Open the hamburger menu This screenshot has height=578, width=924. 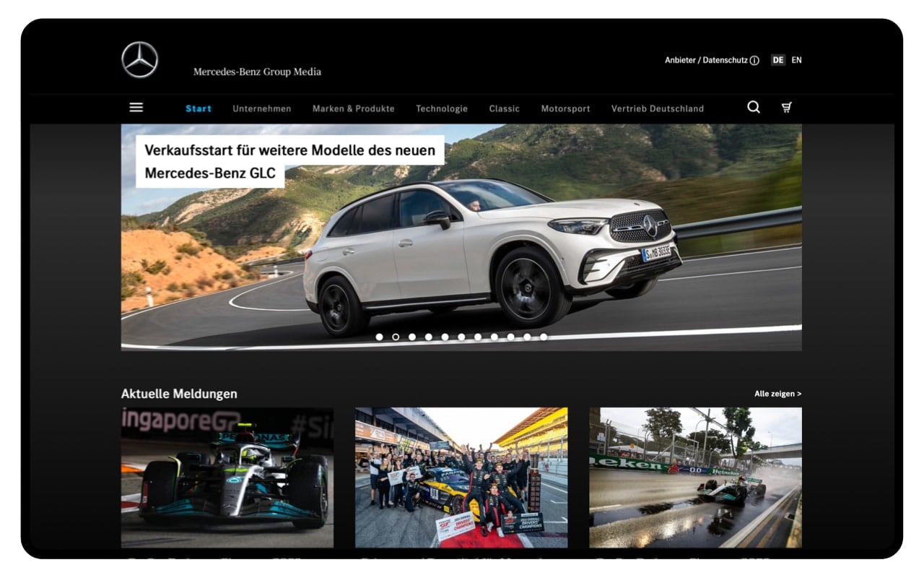pos(136,107)
